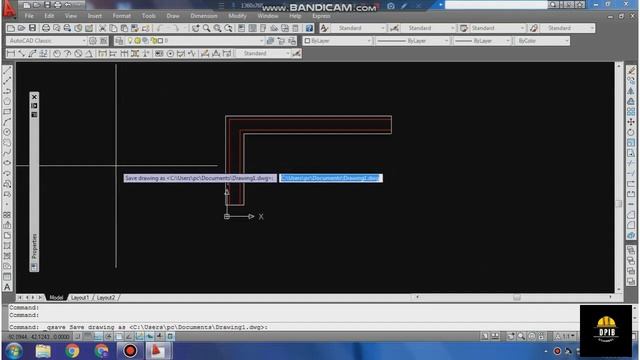
Task: Open the Dimension menu
Action: tap(204, 16)
